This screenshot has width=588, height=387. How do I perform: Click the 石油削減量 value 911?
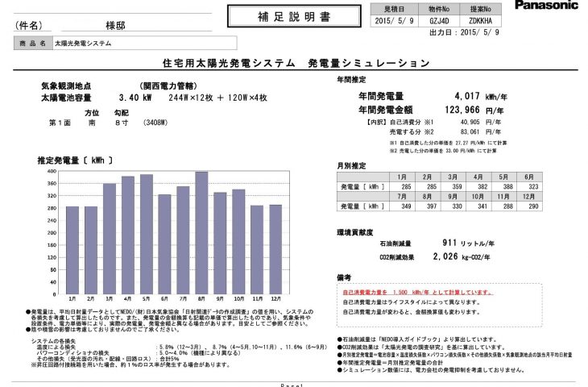449,243
